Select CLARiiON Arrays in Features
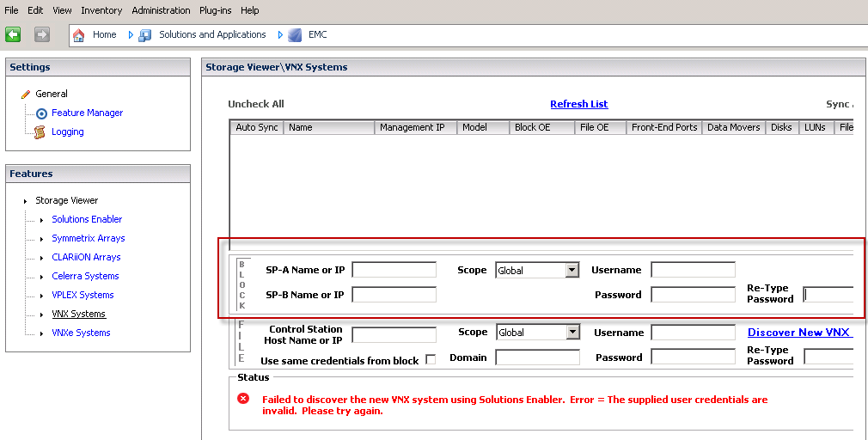Image resolution: width=868 pixels, height=440 pixels. (x=86, y=257)
